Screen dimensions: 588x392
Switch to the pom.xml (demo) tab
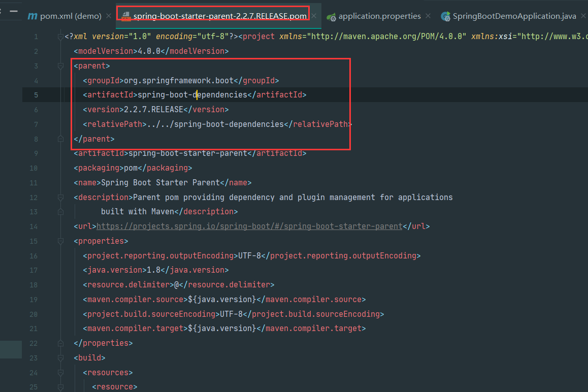click(x=64, y=16)
